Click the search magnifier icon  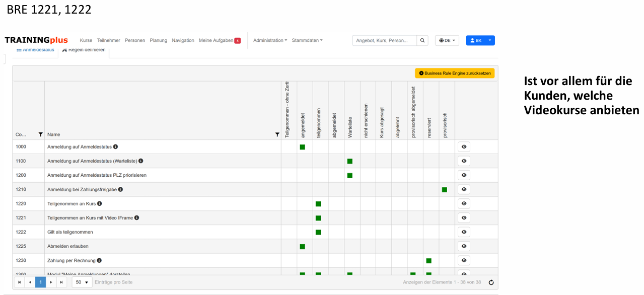(x=423, y=40)
